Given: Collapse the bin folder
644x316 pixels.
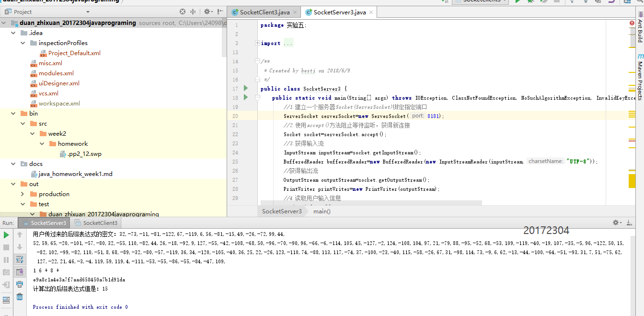Looking at the screenshot, I should coord(13,114).
